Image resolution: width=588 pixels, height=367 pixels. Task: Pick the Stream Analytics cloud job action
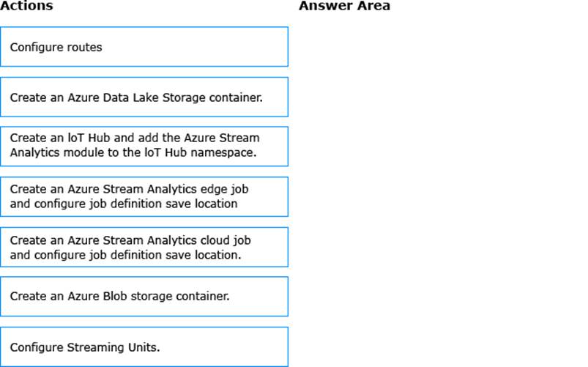pos(144,247)
